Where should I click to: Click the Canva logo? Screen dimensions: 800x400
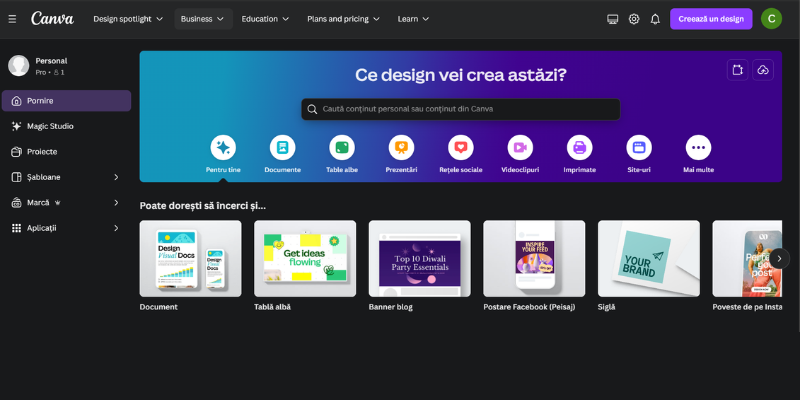pos(52,19)
